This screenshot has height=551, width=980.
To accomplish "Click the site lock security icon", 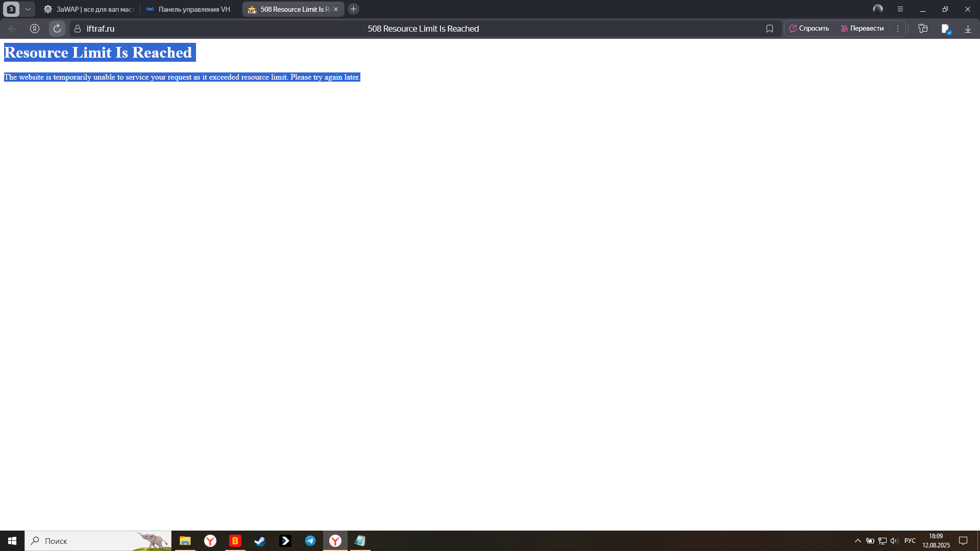I will (78, 29).
